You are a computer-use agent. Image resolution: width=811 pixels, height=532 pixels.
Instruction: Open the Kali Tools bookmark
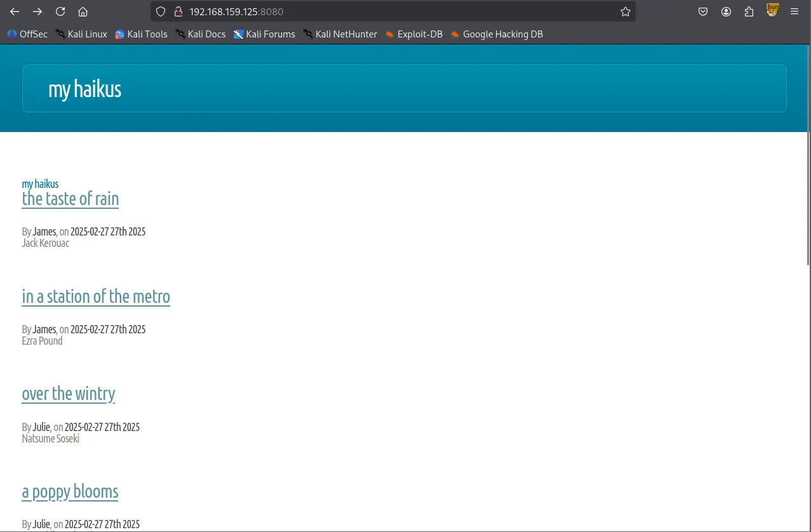coord(141,34)
